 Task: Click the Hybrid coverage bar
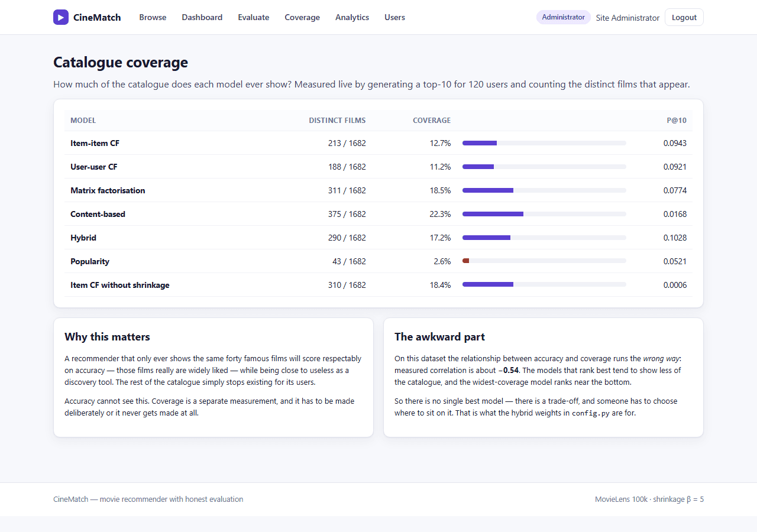(544, 238)
